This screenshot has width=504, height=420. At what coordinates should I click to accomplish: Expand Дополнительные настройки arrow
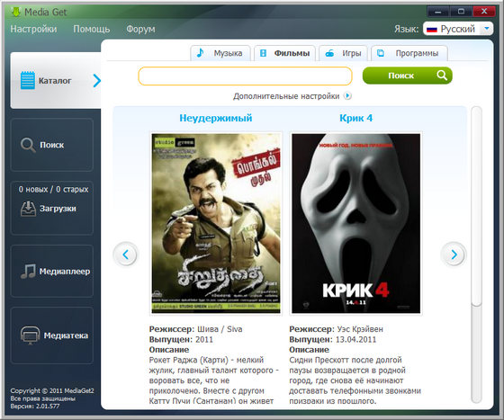(x=347, y=95)
